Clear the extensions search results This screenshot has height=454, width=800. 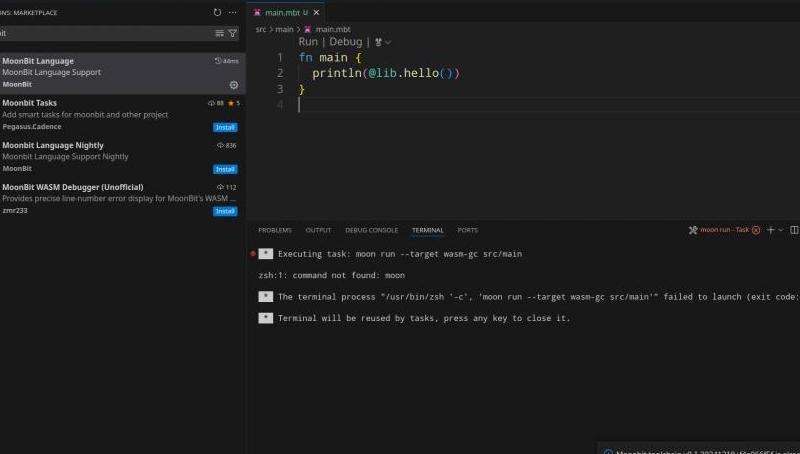pyautogui.click(x=219, y=33)
